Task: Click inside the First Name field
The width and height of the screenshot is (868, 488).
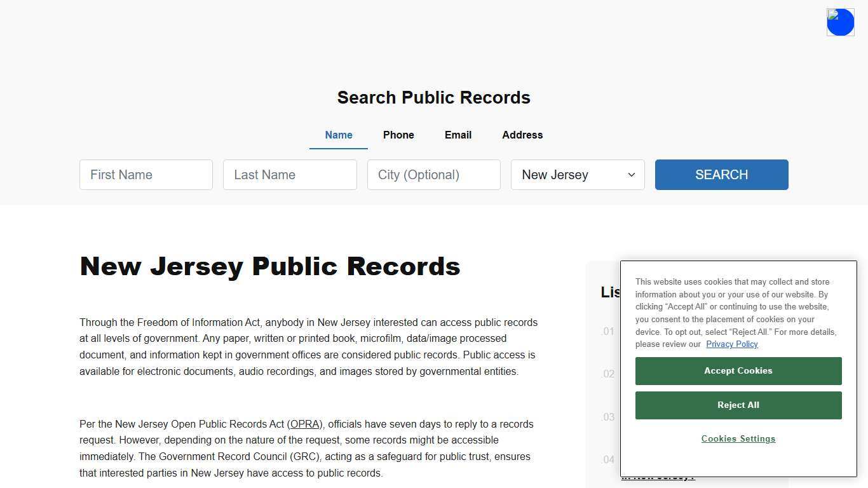Action: coord(146,175)
